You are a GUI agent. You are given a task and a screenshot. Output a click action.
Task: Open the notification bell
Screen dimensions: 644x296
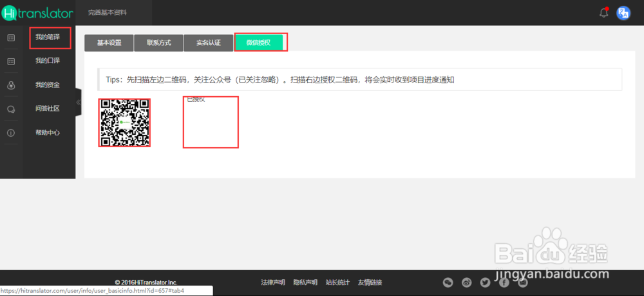604,12
